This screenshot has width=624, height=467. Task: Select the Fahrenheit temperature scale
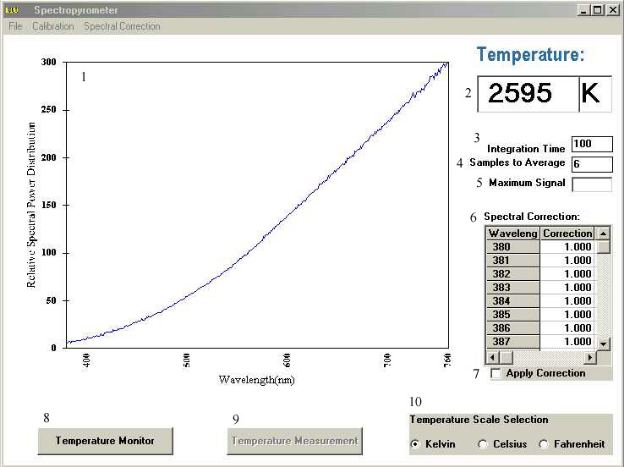pos(544,444)
